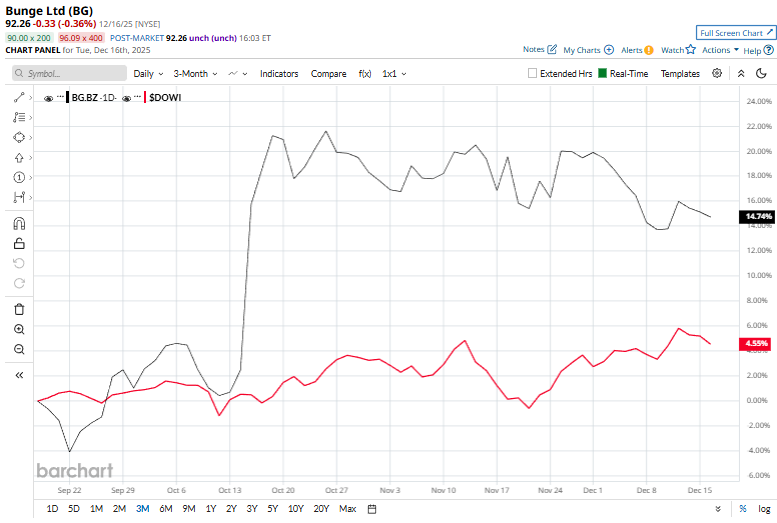Add BG to Watch list
The height and width of the screenshot is (523, 777).
point(678,50)
